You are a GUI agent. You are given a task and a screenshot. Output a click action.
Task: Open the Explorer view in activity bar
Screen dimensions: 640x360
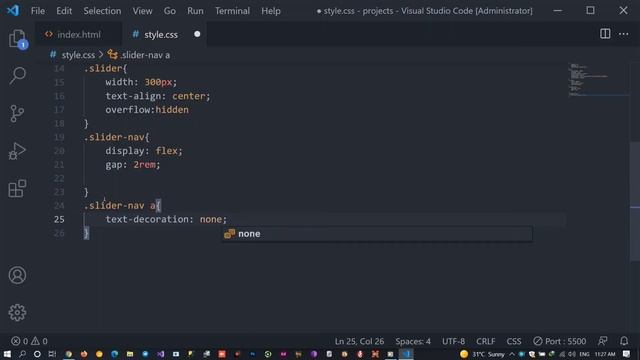point(17,39)
